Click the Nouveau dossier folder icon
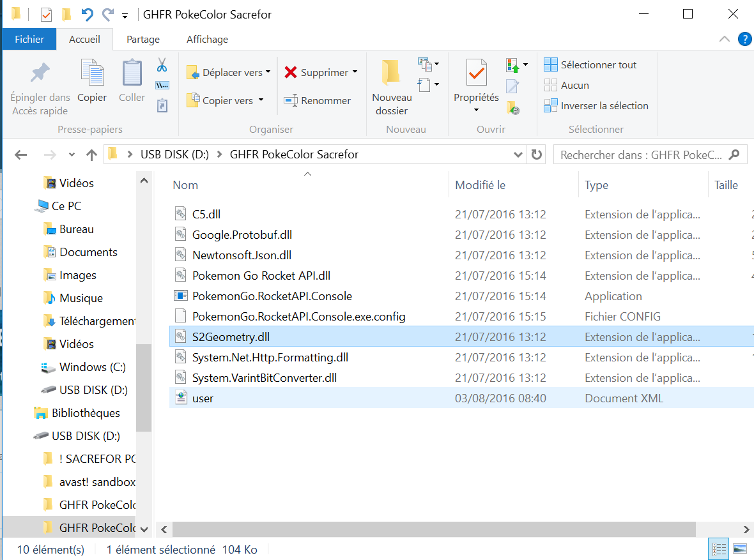 (392, 73)
